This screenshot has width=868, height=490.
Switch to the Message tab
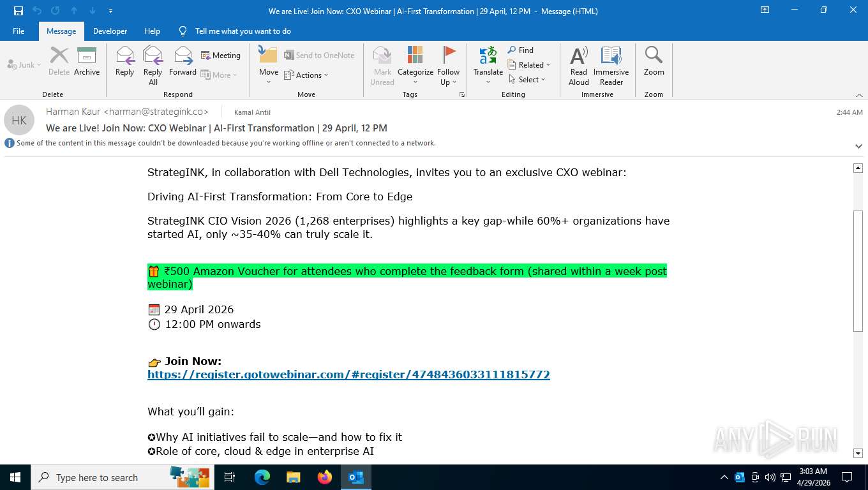pos(61,31)
